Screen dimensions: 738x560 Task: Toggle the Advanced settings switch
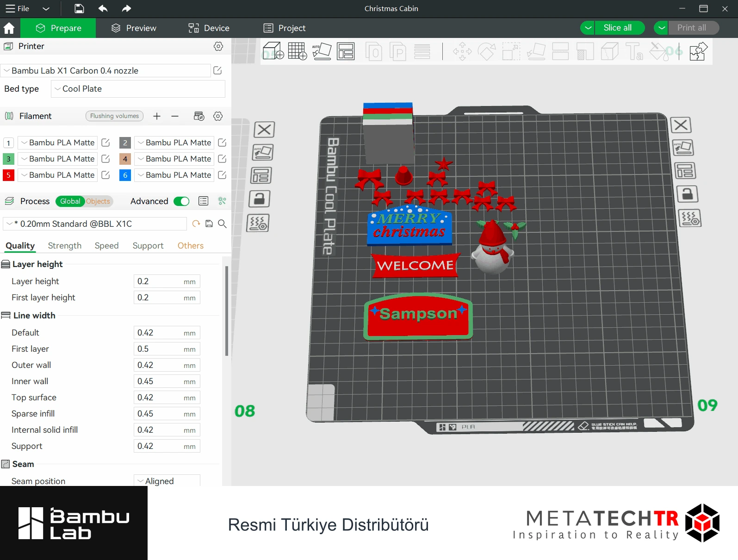(181, 201)
